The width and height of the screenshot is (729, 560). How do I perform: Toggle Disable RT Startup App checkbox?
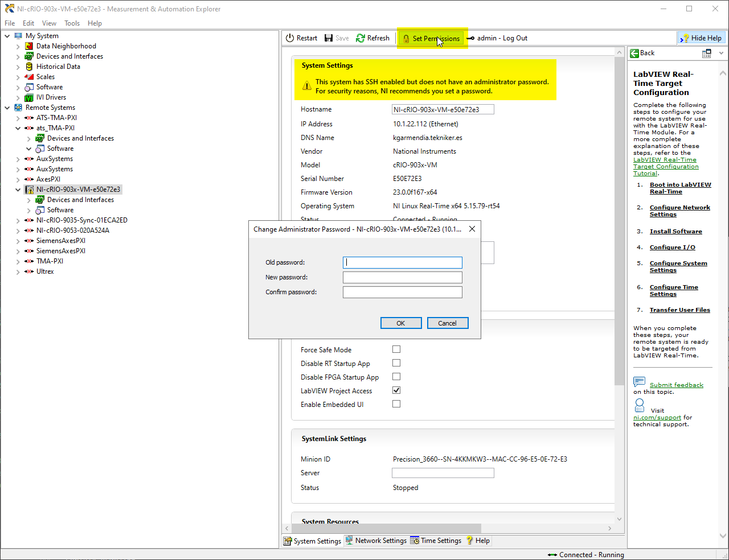(x=396, y=363)
